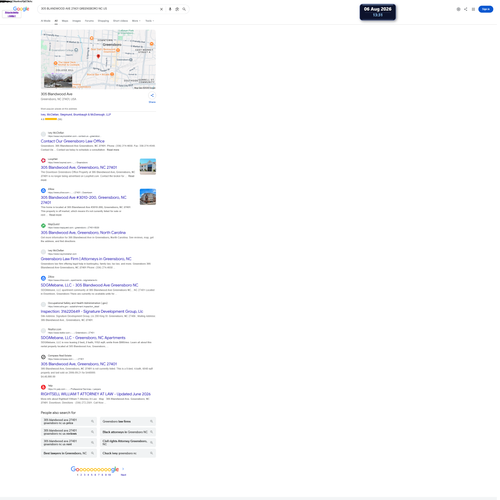Switch to the Forums tab
Viewport: 500px width, 500px height.
pos(89,21)
